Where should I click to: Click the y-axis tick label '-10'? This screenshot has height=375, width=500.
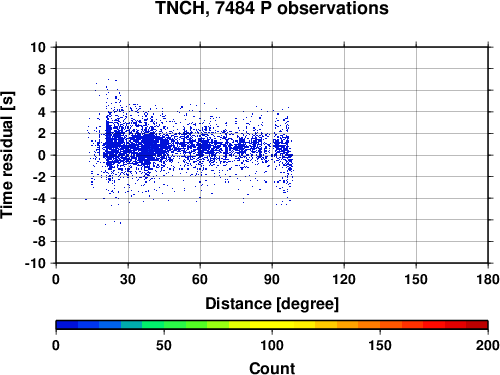pos(35,263)
